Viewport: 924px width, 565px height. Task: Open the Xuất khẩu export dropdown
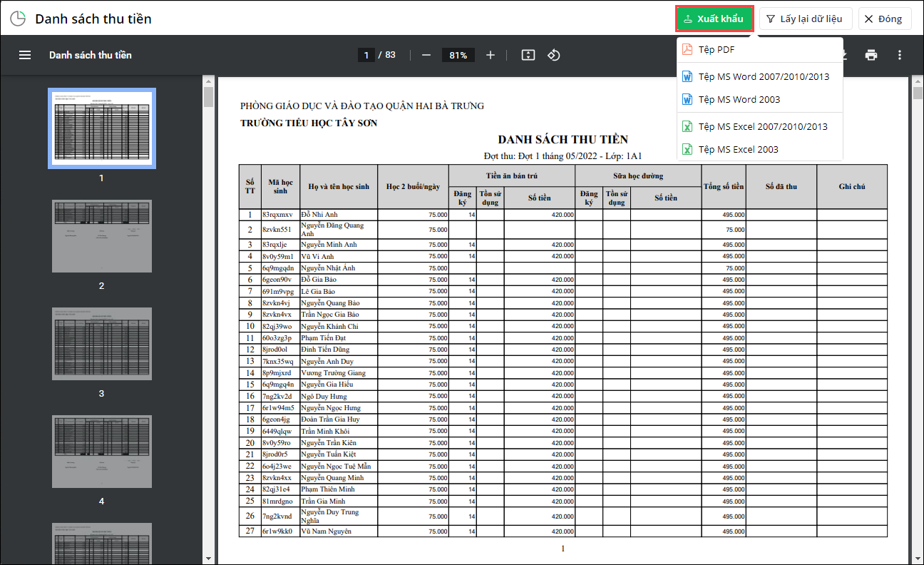coord(714,19)
